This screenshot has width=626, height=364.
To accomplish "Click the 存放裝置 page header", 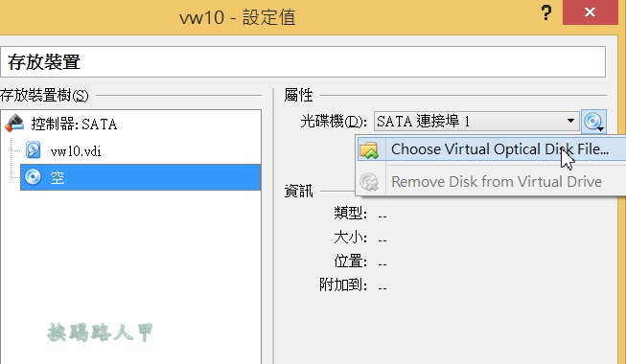I will click(x=44, y=62).
